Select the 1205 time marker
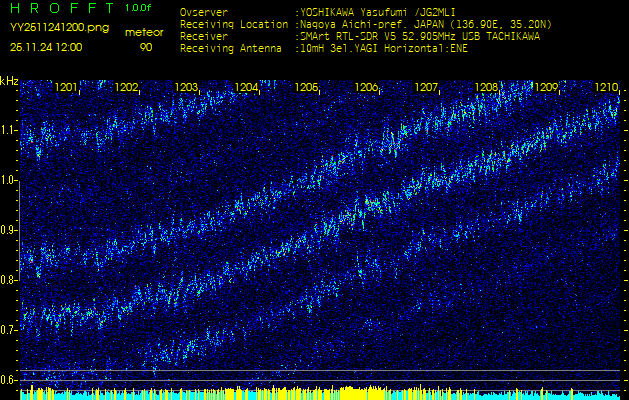Image resolution: width=629 pixels, height=400 pixels. (x=307, y=88)
